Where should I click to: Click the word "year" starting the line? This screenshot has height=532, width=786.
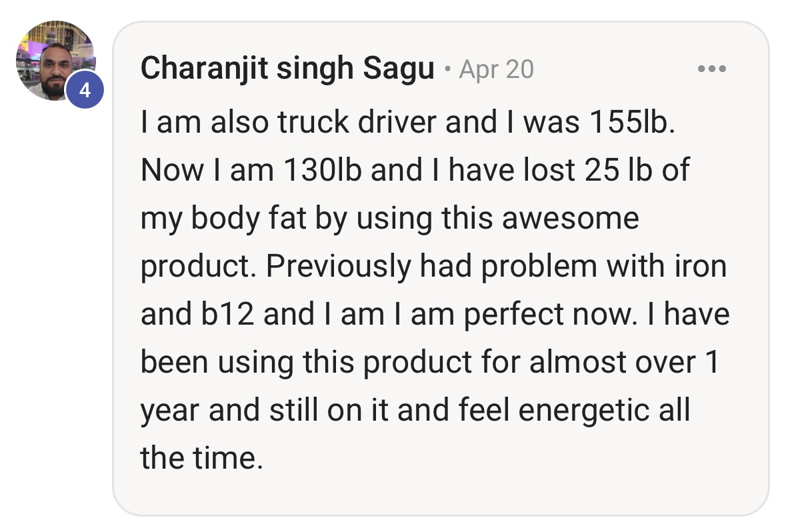click(169, 411)
